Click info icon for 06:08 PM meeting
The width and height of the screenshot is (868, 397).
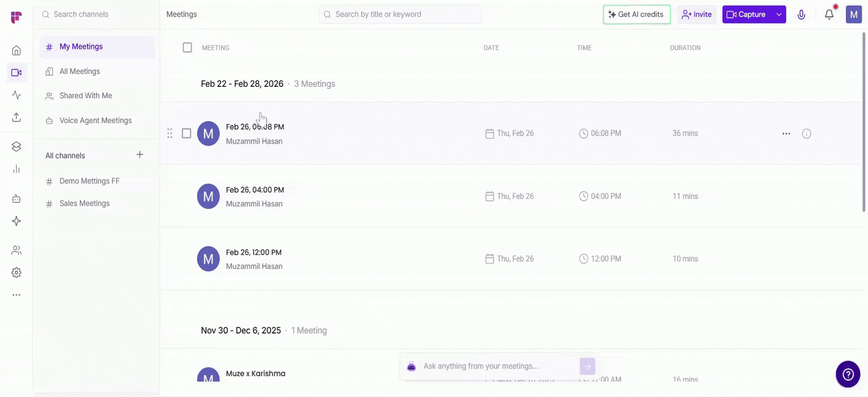pyautogui.click(x=807, y=133)
